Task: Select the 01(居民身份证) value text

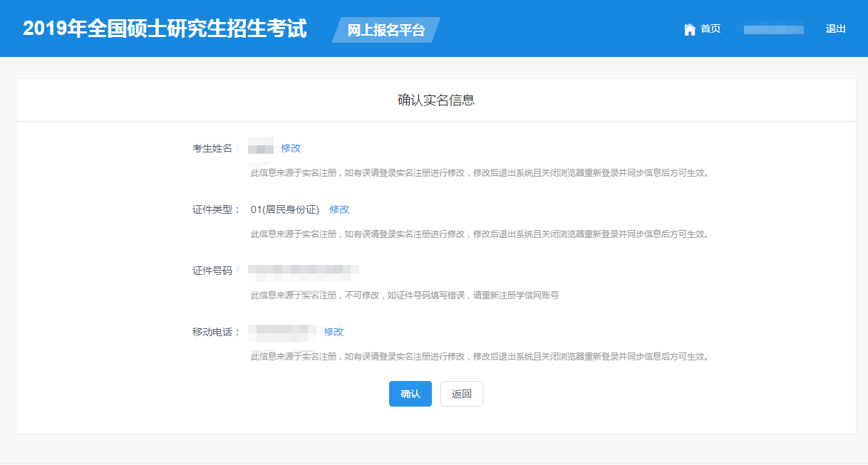Action: (x=285, y=209)
